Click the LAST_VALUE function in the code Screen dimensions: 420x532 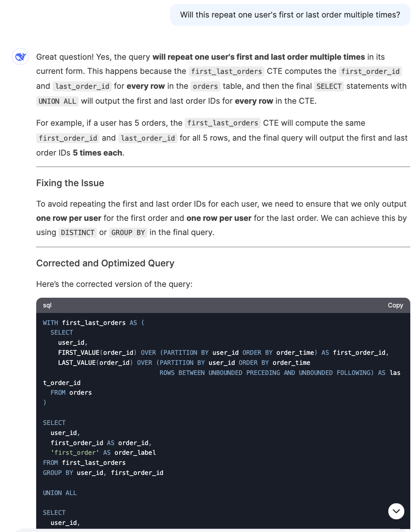click(77, 363)
